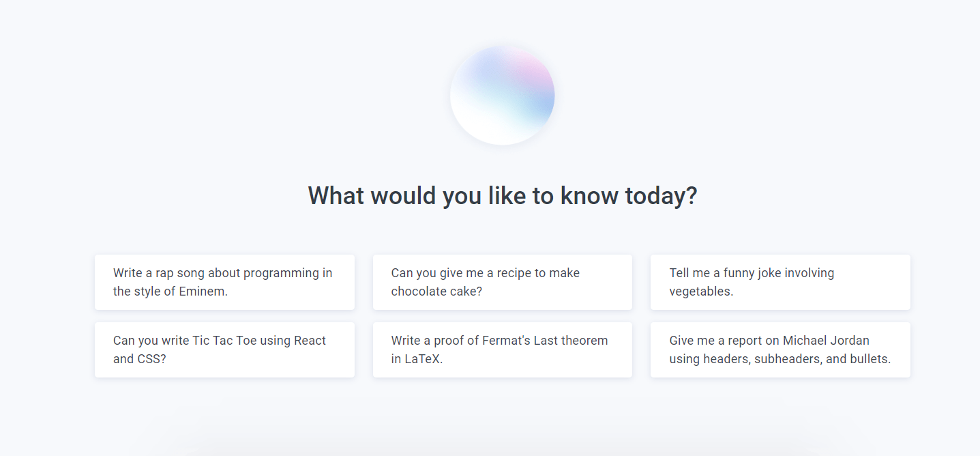Click the words "style of Eminem" in first card
The image size is (980, 456).
click(180, 291)
